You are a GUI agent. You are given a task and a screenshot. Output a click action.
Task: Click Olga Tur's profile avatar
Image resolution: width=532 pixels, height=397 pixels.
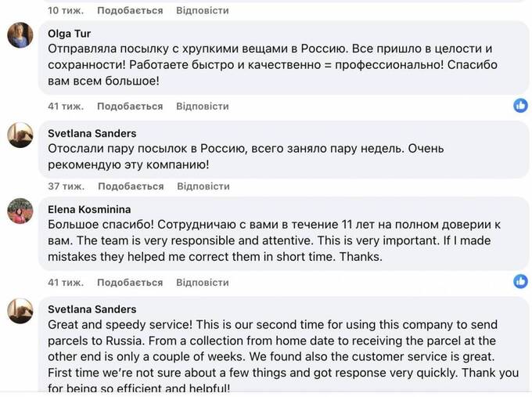(20, 35)
